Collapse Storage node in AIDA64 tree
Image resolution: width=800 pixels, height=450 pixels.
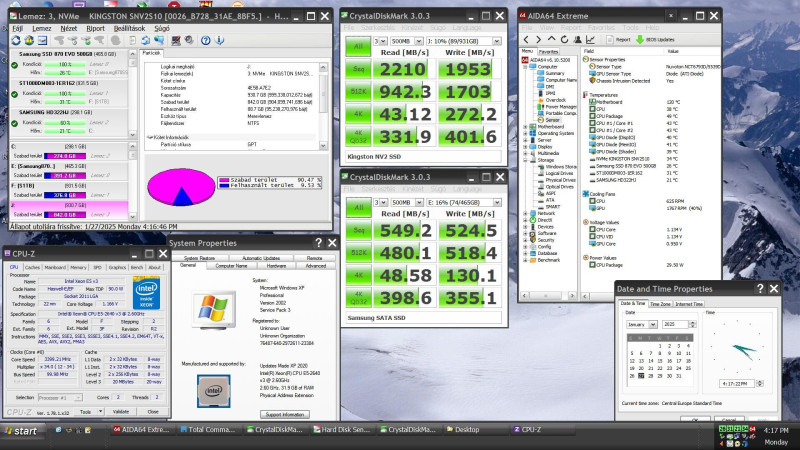(x=525, y=160)
